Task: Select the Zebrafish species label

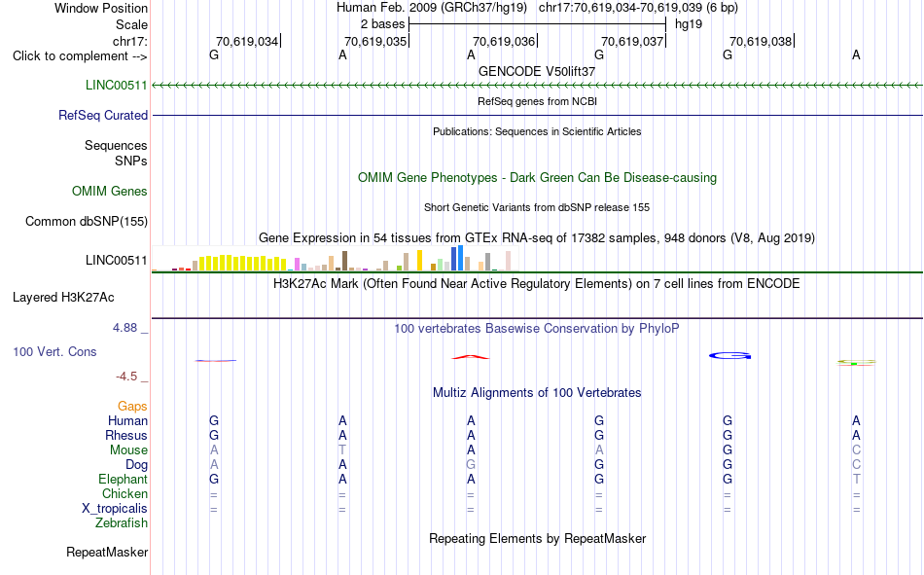Action: [x=122, y=522]
